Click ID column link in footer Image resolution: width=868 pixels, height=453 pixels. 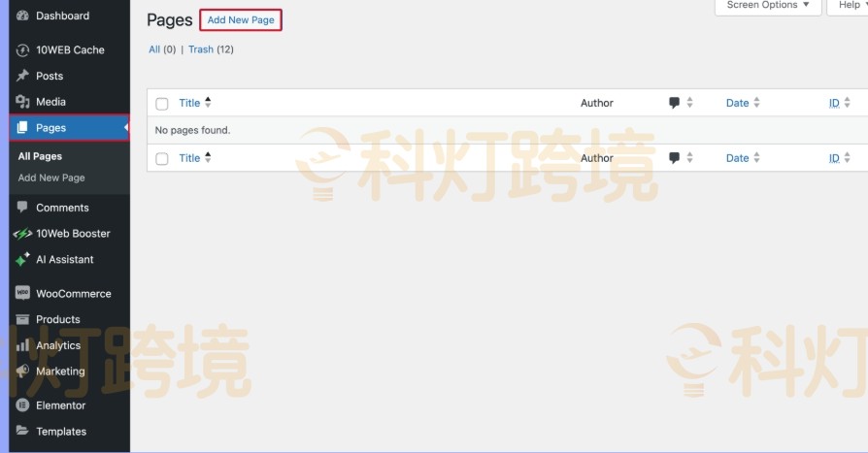pos(834,158)
